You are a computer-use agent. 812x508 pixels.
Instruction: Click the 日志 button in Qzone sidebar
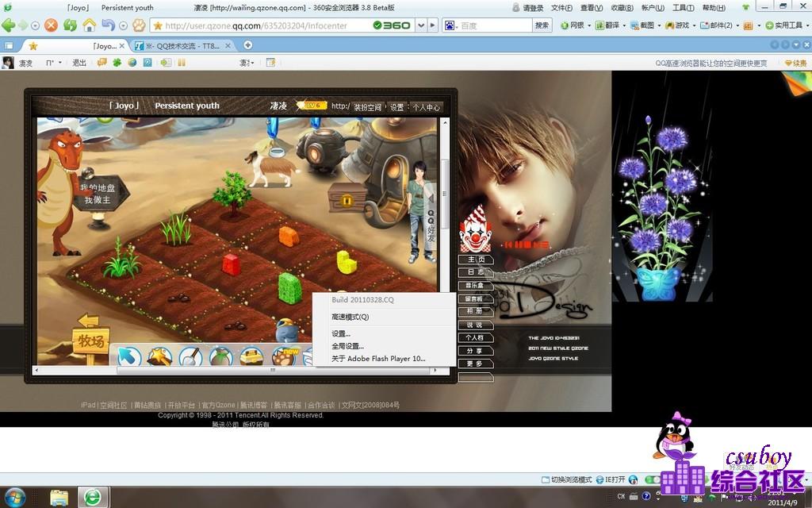click(476, 272)
